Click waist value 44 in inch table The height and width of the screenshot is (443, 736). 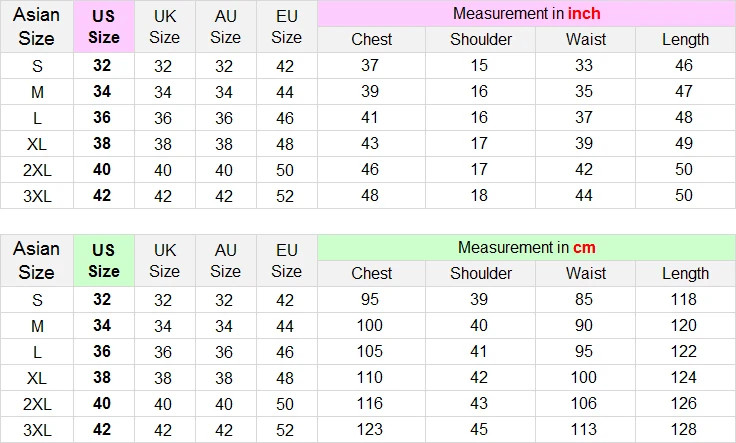(x=585, y=196)
